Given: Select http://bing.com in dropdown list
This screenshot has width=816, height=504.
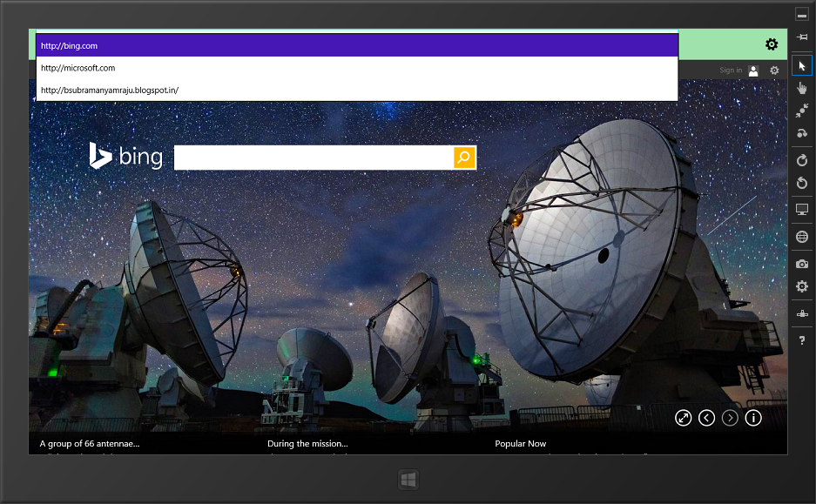Looking at the screenshot, I should [x=357, y=46].
